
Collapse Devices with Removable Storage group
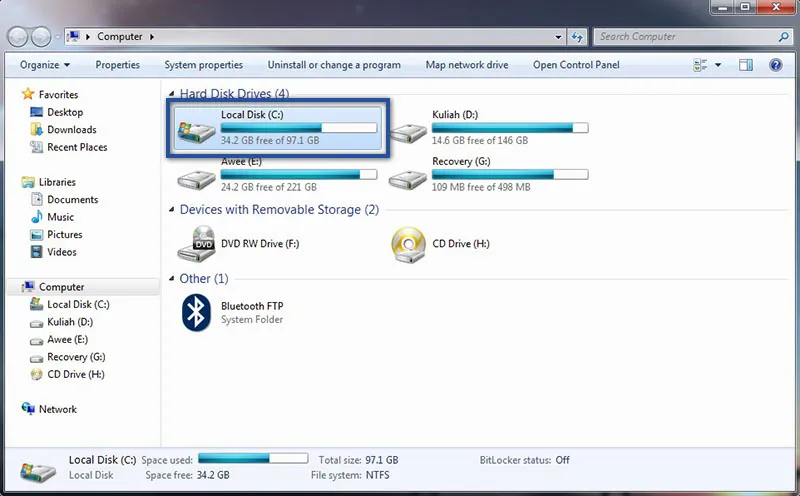click(x=172, y=210)
